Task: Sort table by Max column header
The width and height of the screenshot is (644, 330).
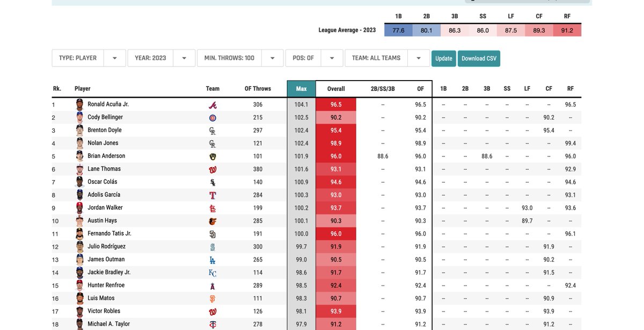Action: click(301, 89)
